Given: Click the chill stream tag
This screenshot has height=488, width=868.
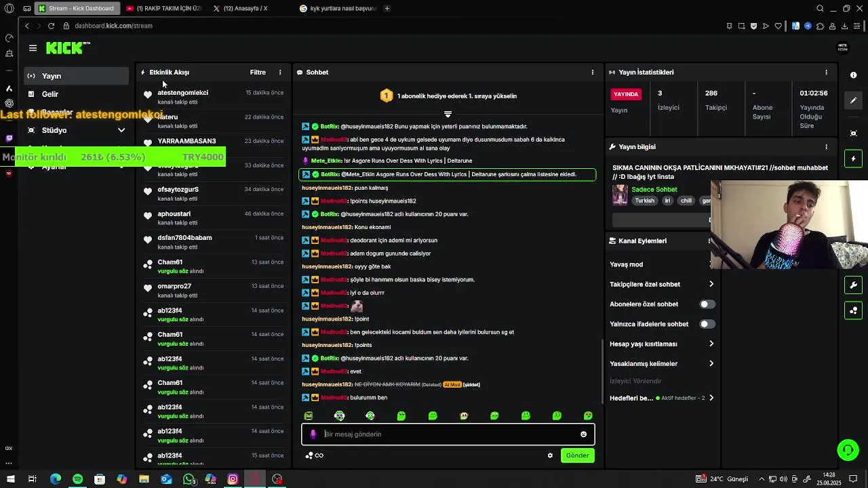Looking at the screenshot, I should pos(686,201).
